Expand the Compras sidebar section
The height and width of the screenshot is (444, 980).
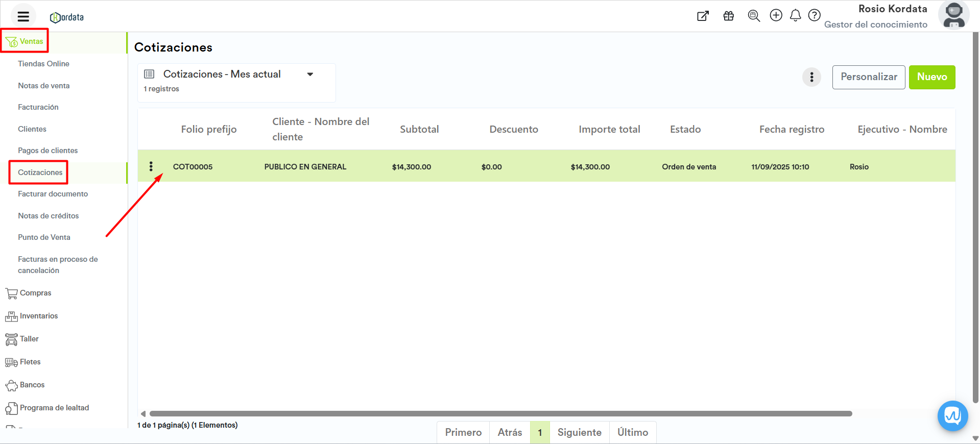pyautogui.click(x=35, y=293)
